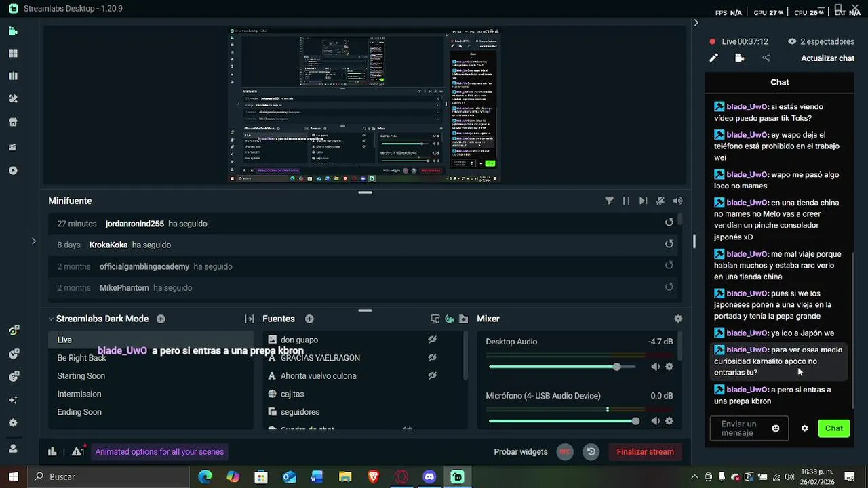Skip the current alert in Minifuente

(x=643, y=201)
